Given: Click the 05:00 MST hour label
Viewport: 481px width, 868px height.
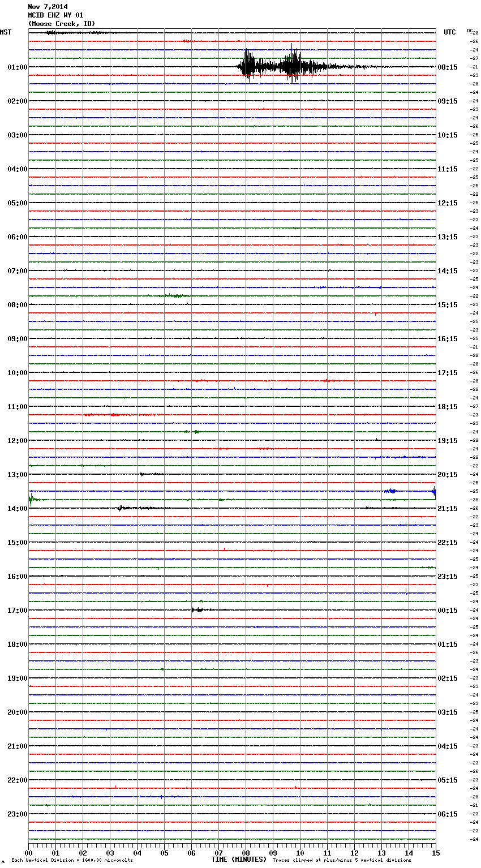Looking at the screenshot, I should [x=18, y=203].
